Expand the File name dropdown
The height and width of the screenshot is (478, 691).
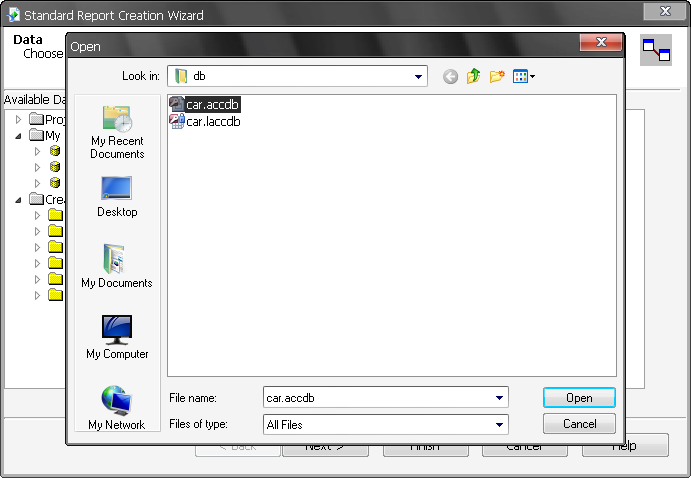point(499,398)
